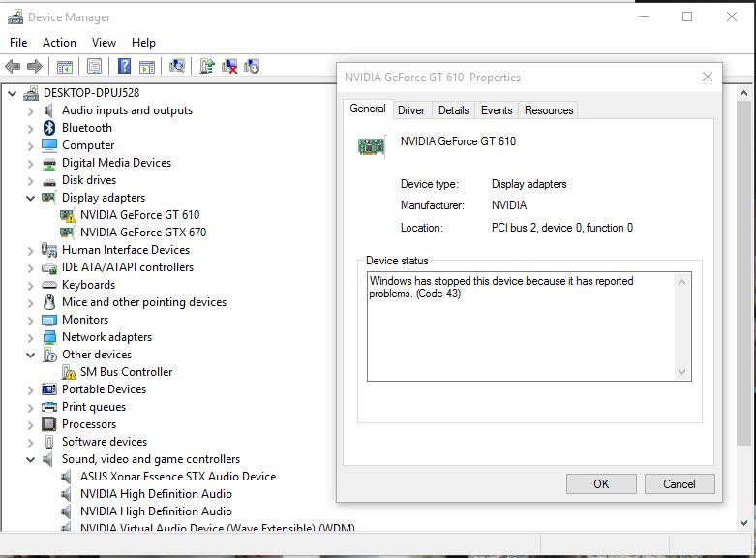Click the Network adapters icon
756x558 pixels.
(49, 337)
